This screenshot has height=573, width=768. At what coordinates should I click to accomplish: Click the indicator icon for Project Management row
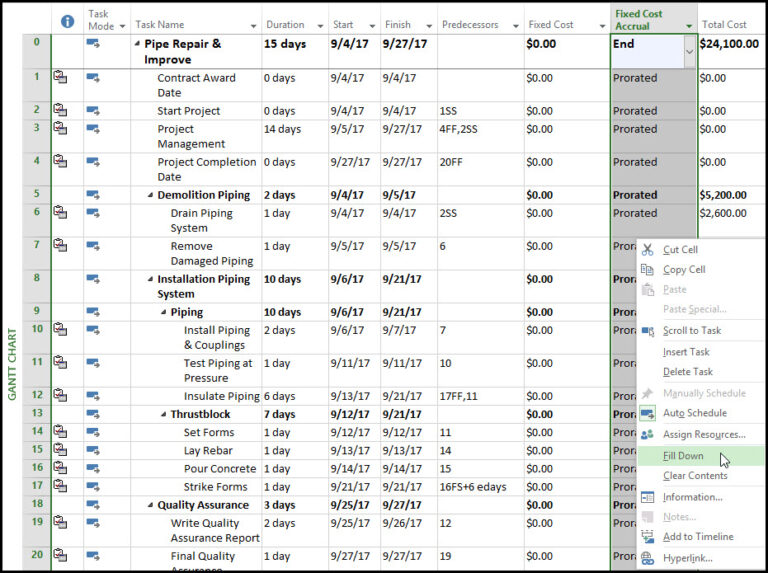point(60,128)
